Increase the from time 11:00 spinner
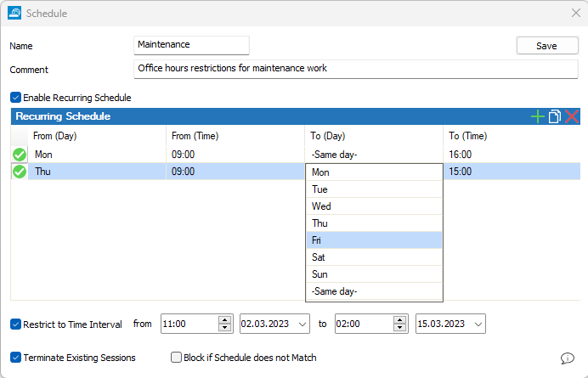This screenshot has height=378, width=588. [x=224, y=320]
